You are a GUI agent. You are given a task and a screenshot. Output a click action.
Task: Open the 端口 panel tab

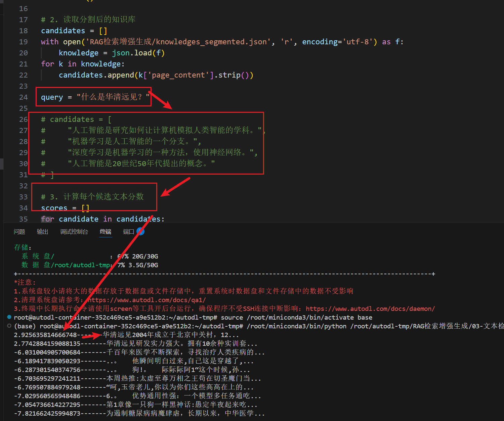128,232
